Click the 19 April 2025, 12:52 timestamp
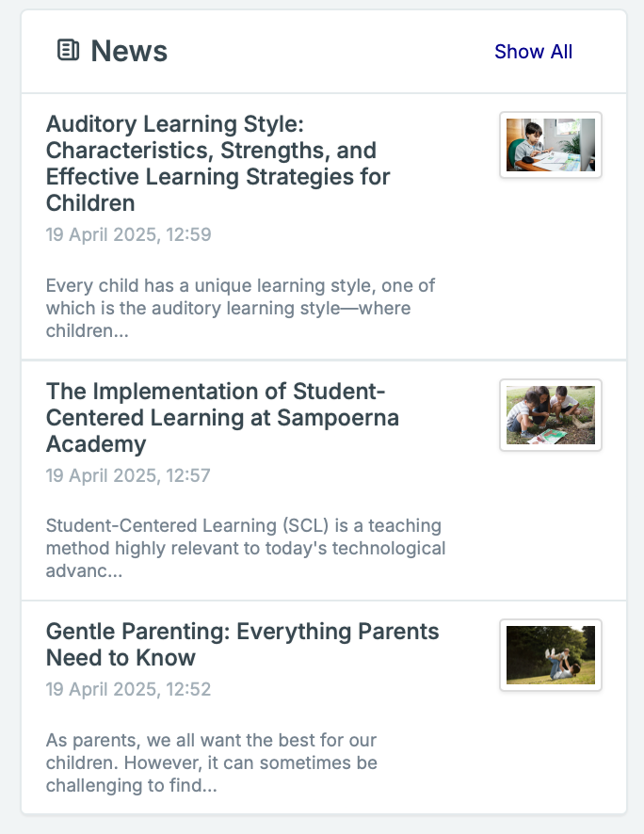This screenshot has height=834, width=644. (128, 689)
